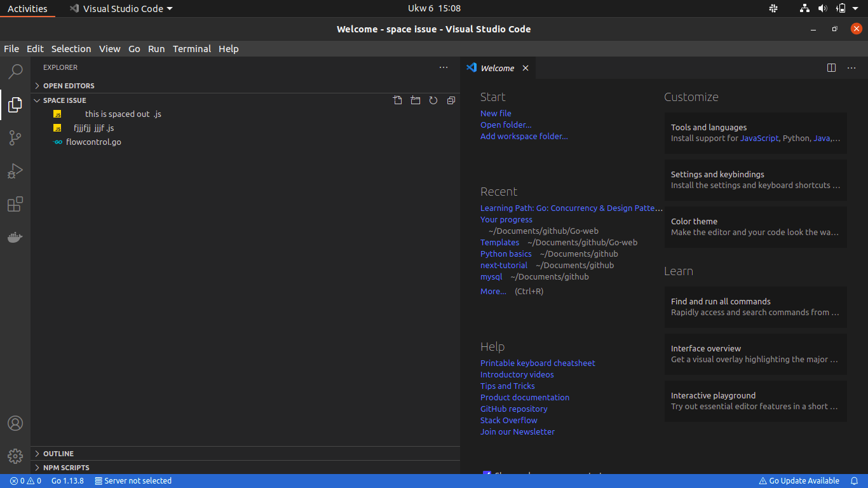Open flowcontrol.go from the Explorer
868x488 pixels.
pos(93,142)
